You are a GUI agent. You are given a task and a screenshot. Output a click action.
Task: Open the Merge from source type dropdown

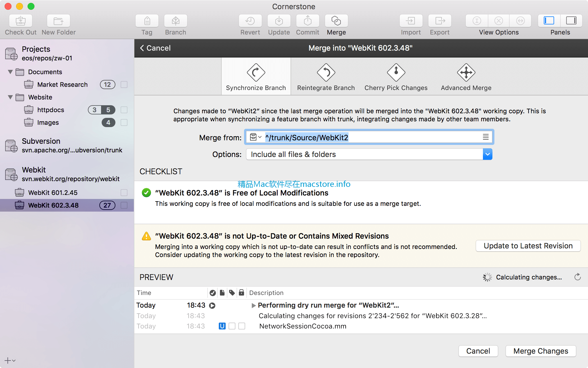point(255,137)
